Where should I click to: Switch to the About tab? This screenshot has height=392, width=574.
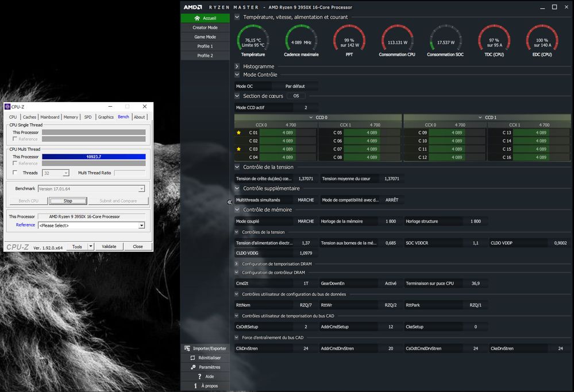[139, 117]
